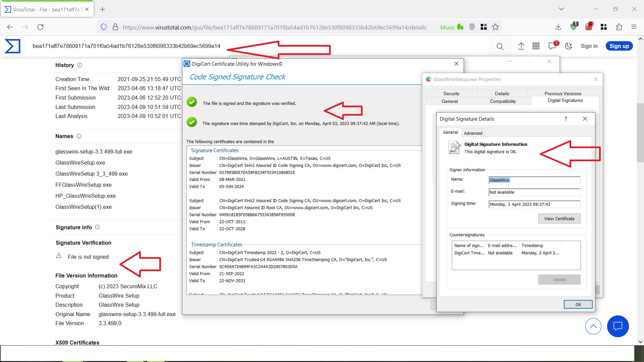Open the chat support bubble button

618,326
